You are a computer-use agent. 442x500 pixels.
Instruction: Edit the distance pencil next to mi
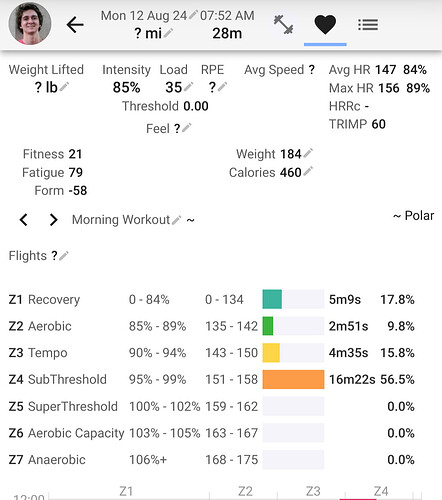point(168,33)
